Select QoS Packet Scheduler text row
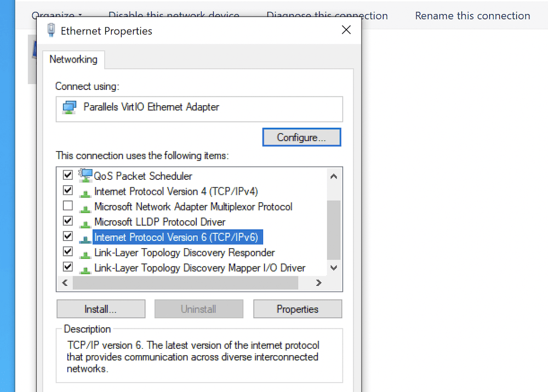Viewport: 548px width, 392px height. click(143, 176)
